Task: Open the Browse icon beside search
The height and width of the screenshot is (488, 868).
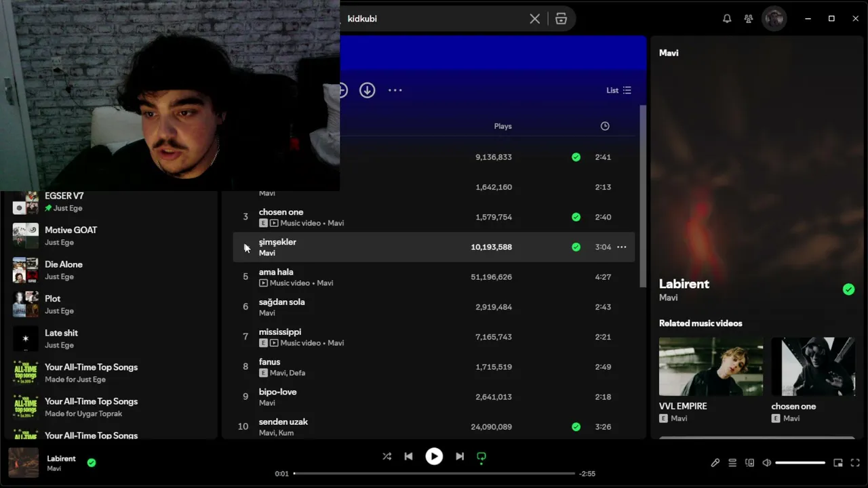Action: (x=561, y=19)
